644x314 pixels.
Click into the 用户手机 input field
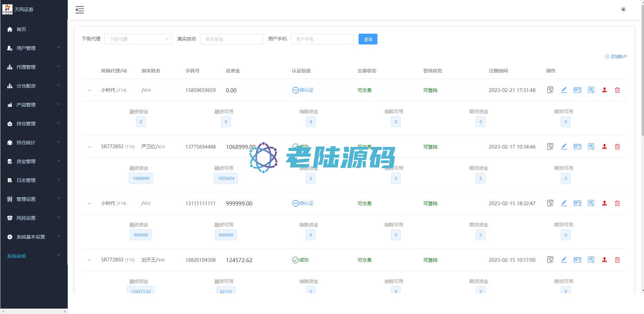(x=322, y=39)
